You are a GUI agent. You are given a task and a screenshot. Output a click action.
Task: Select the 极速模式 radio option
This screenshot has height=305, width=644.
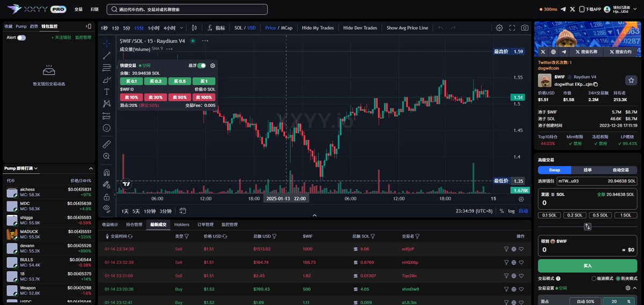point(594,279)
